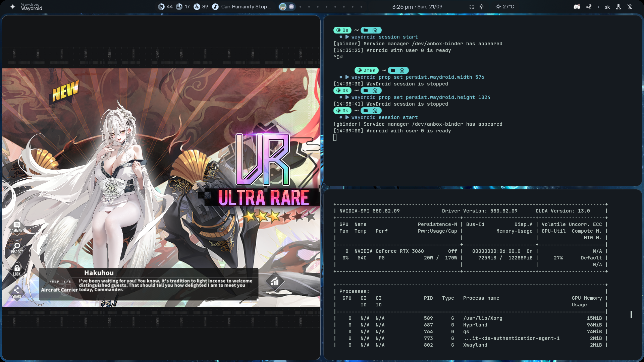Click the sparkle launcher icon in top bar
Viewport: 644px width, 362px height.
pyautogui.click(x=12, y=6)
